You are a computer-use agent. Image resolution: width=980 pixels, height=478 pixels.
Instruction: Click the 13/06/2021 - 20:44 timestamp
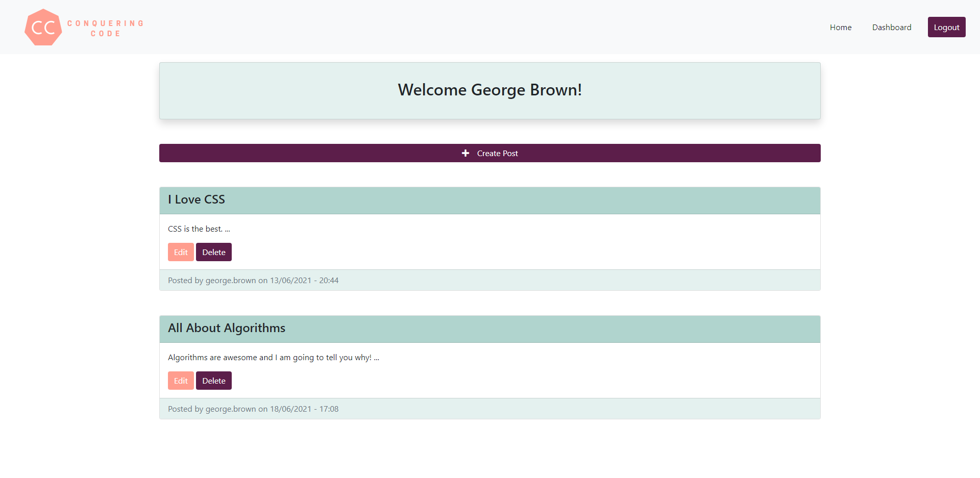click(x=304, y=281)
